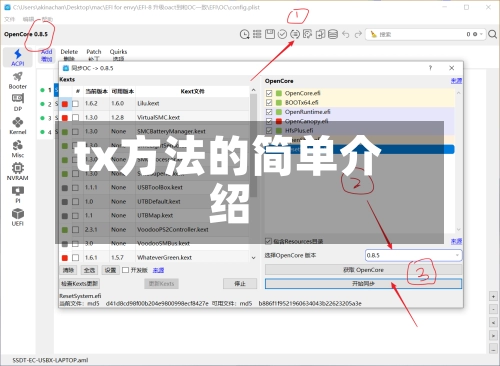The width and height of the screenshot is (500, 366).
Task: Undo with the left curved arrow
Action: click(346, 34)
